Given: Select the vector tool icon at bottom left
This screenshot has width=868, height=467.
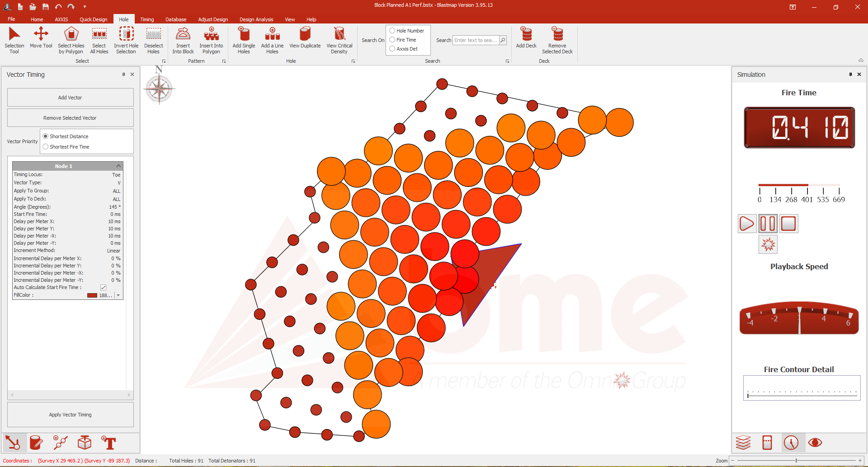Looking at the screenshot, I should 13,443.
